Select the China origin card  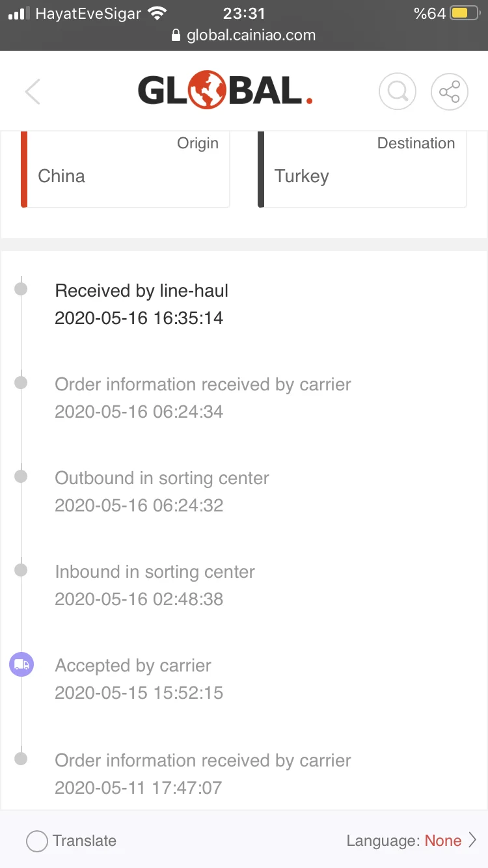tap(126, 169)
